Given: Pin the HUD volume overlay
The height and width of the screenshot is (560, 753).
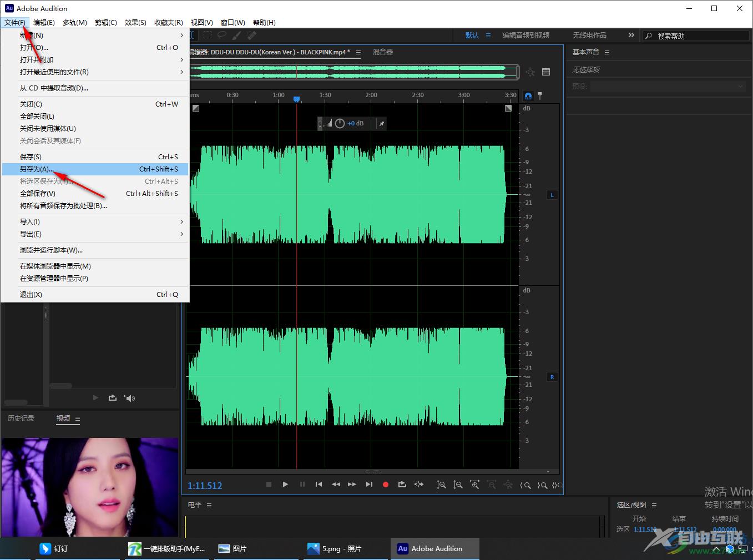Looking at the screenshot, I should pyautogui.click(x=382, y=123).
